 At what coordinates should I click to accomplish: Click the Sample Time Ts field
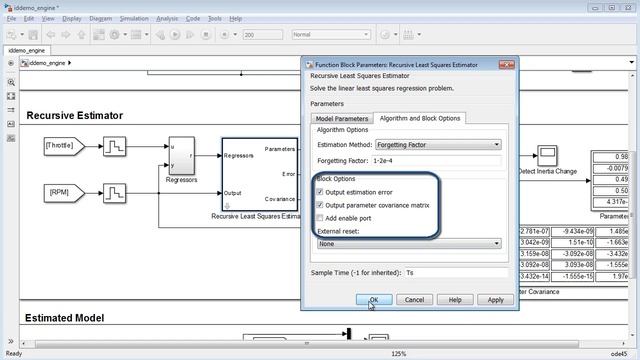(456, 273)
